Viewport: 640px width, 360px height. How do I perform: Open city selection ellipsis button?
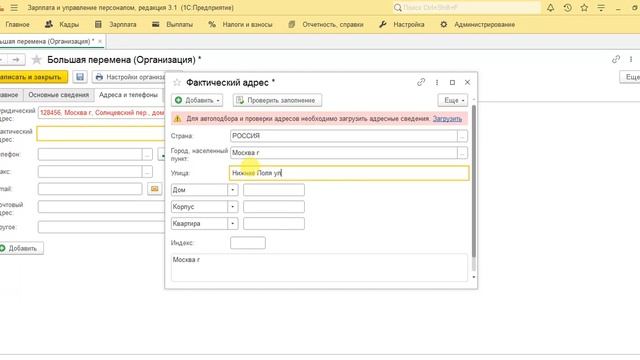462,153
